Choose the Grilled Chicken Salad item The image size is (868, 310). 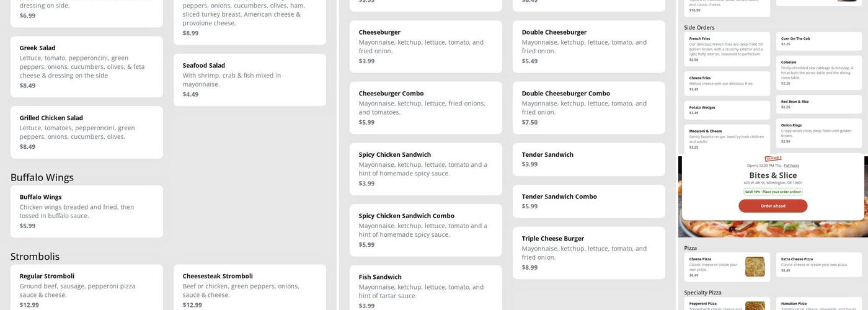[87, 131]
